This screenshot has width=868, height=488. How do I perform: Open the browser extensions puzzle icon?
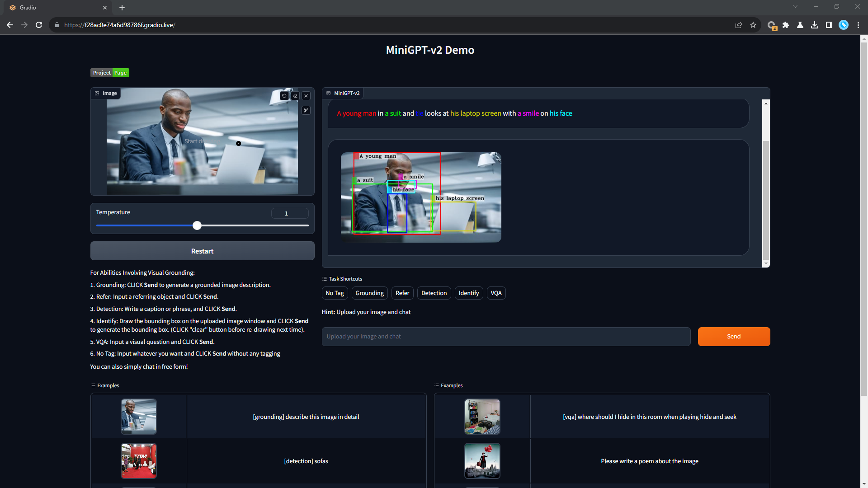pyautogui.click(x=786, y=25)
